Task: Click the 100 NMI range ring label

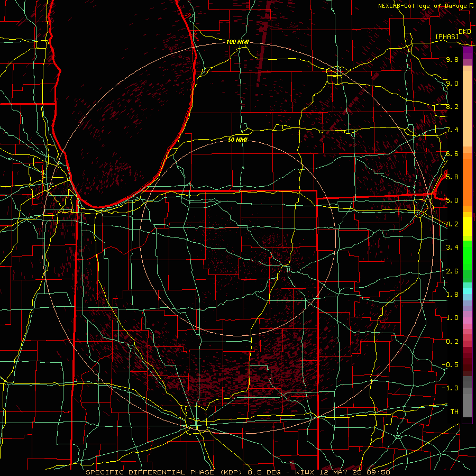Action: tap(237, 42)
